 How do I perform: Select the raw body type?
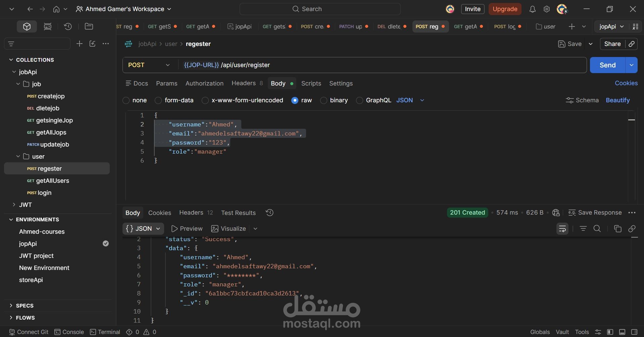pos(295,100)
